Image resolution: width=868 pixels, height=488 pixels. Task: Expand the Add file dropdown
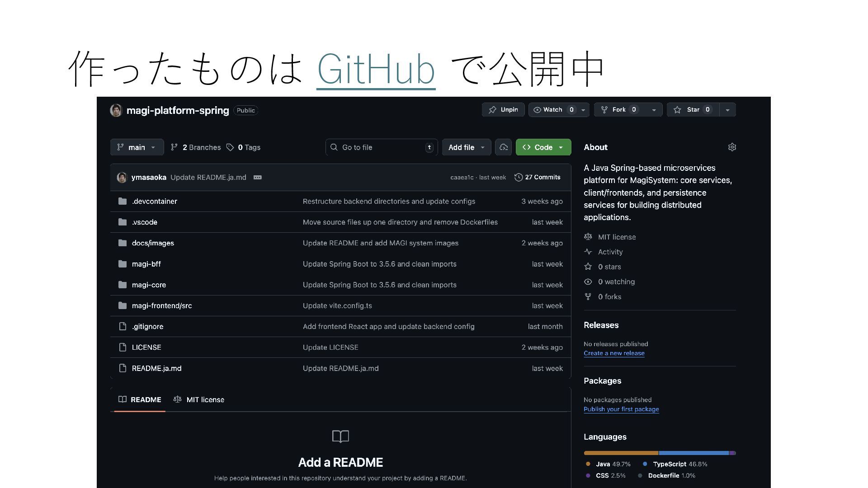click(x=466, y=147)
